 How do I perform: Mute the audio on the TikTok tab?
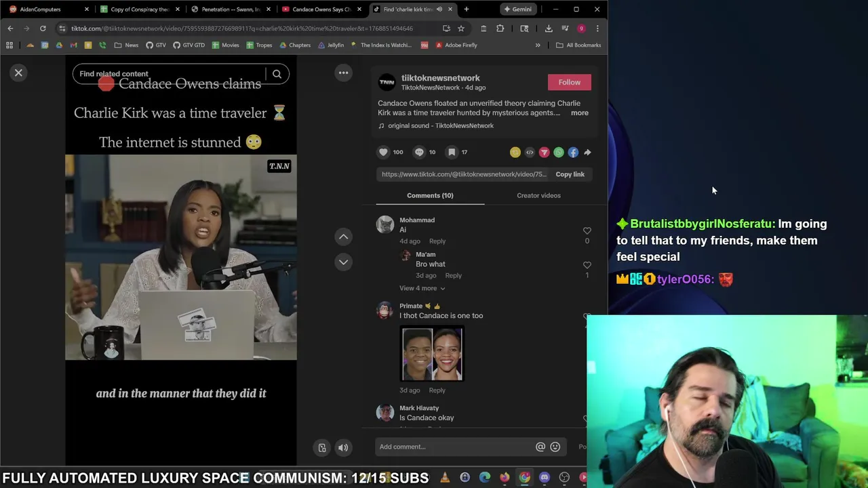point(439,9)
